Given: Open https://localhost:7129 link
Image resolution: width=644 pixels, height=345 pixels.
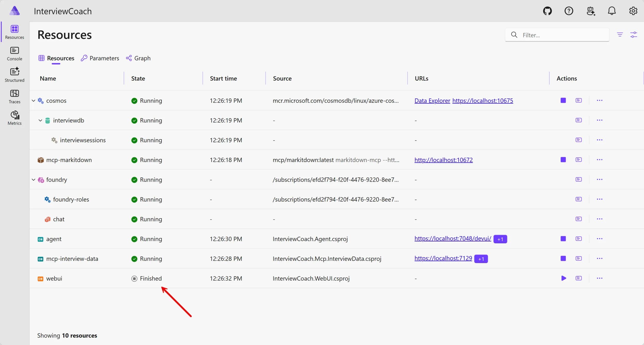Looking at the screenshot, I should pyautogui.click(x=443, y=258).
